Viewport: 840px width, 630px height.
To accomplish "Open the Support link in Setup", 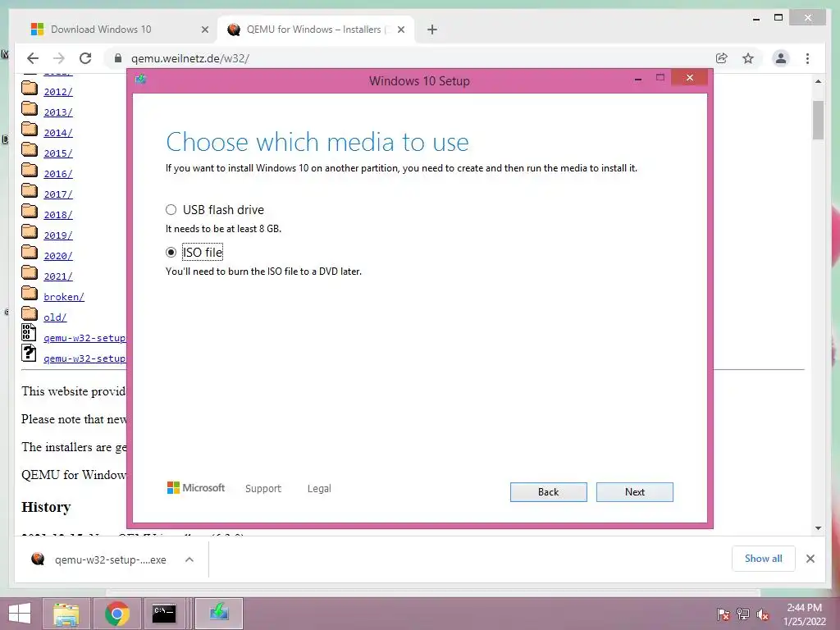I will pos(263,489).
